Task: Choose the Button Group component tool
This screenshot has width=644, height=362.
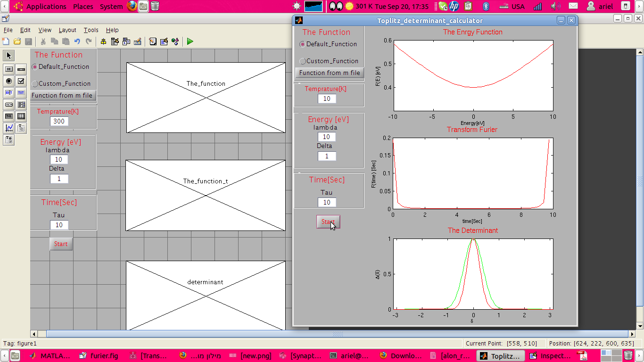Action: coord(9,140)
